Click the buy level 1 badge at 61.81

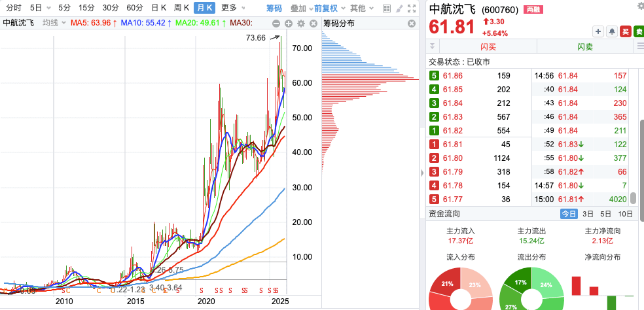(x=434, y=144)
